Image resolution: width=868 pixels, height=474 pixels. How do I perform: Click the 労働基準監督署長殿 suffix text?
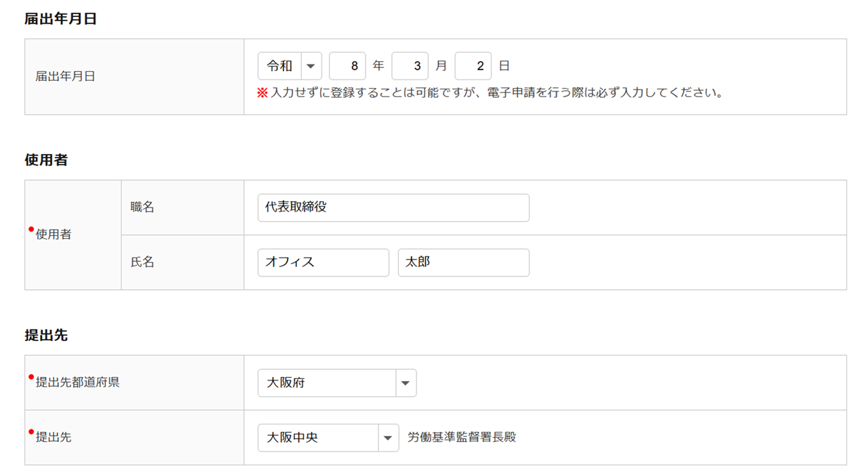tap(461, 437)
